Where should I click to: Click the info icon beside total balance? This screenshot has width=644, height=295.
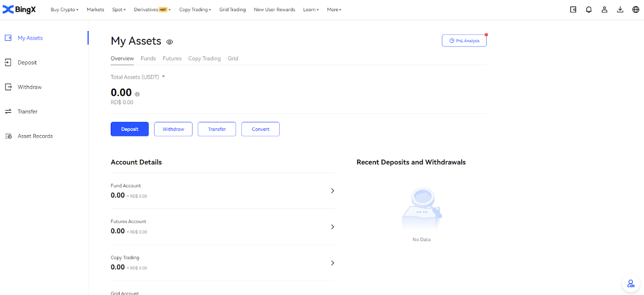(x=137, y=94)
